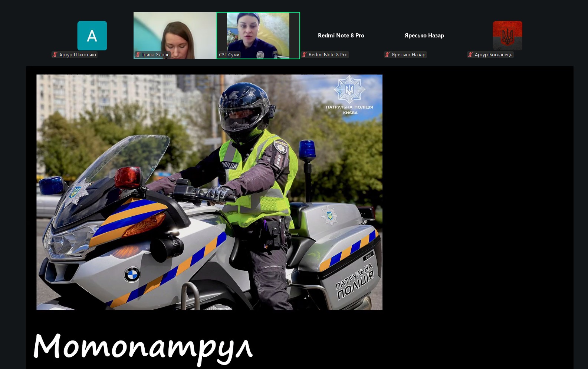Click muted microphone icon beside Артур Богданець
588x369 pixels.
pyautogui.click(x=470, y=55)
